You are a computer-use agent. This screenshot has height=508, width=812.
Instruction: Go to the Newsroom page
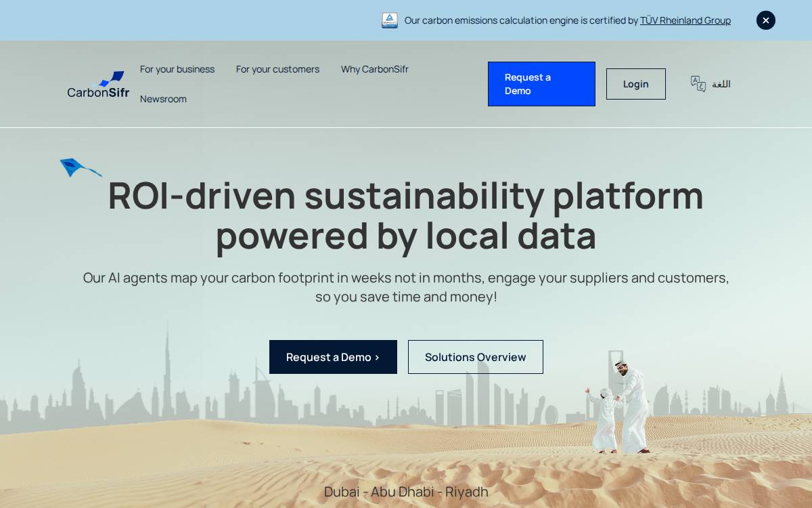tap(163, 99)
